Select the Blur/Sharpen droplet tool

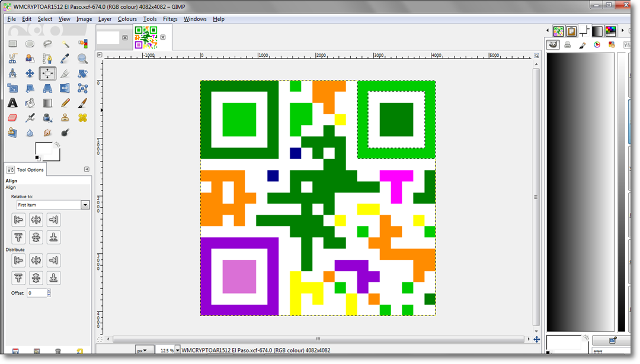point(30,133)
